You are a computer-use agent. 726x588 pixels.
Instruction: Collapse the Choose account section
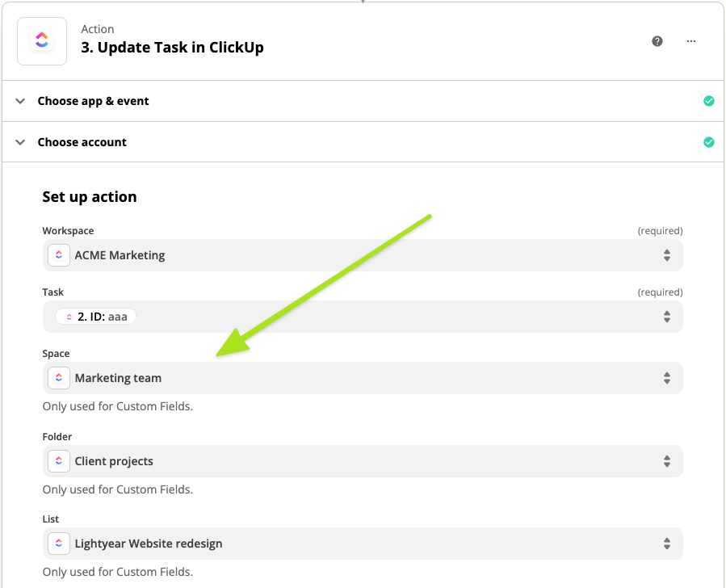tap(21, 142)
